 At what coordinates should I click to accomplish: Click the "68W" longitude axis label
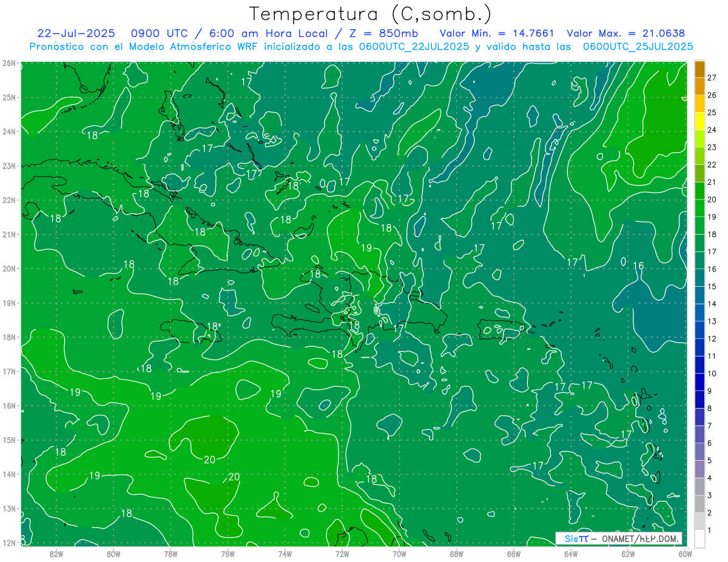457,554
